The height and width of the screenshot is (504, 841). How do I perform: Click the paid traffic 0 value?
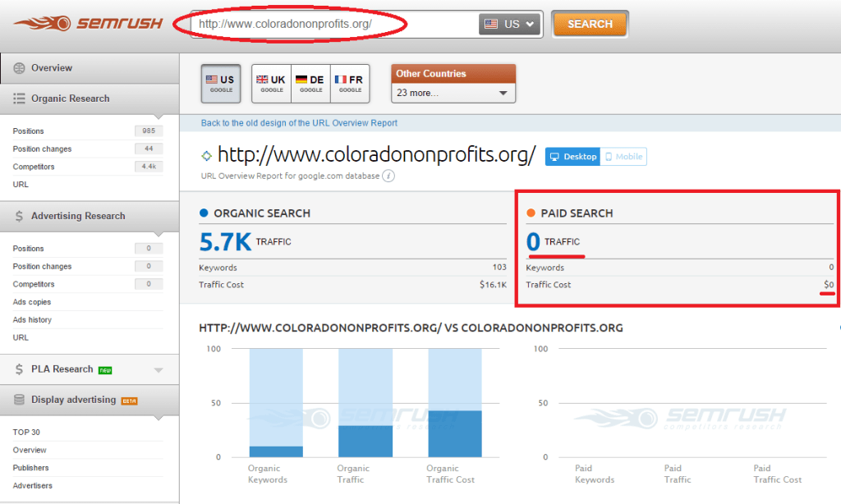533,242
